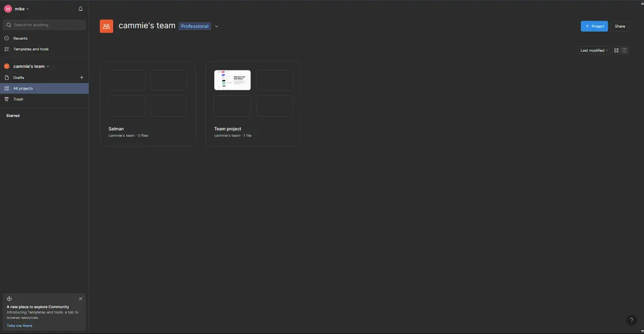Click the Drafts file icon
Image resolution: width=644 pixels, height=334 pixels.
click(7, 77)
